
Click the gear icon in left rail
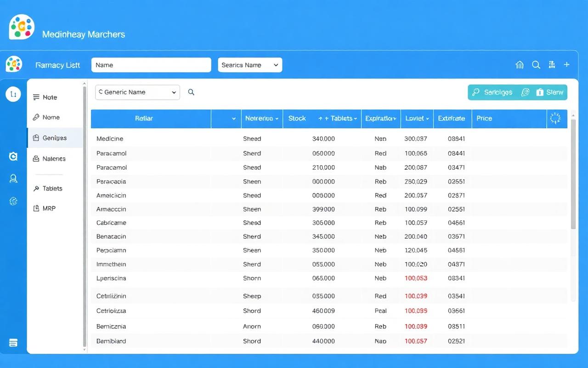click(x=13, y=201)
